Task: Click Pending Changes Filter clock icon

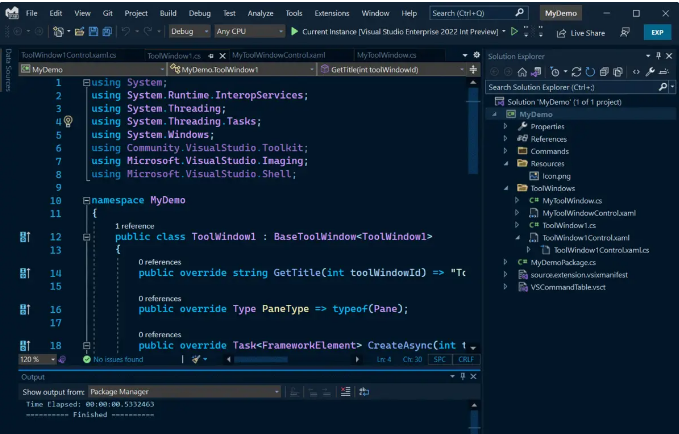Action: [x=555, y=72]
